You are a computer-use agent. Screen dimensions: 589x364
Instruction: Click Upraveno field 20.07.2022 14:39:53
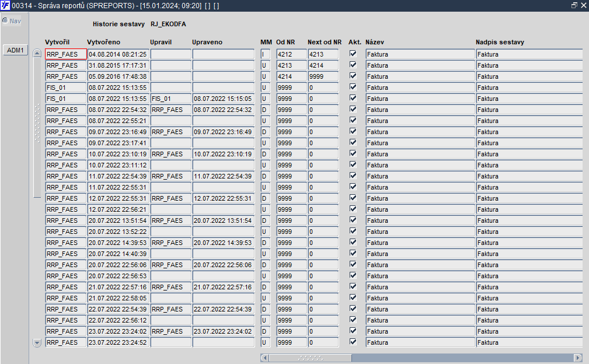pos(223,243)
